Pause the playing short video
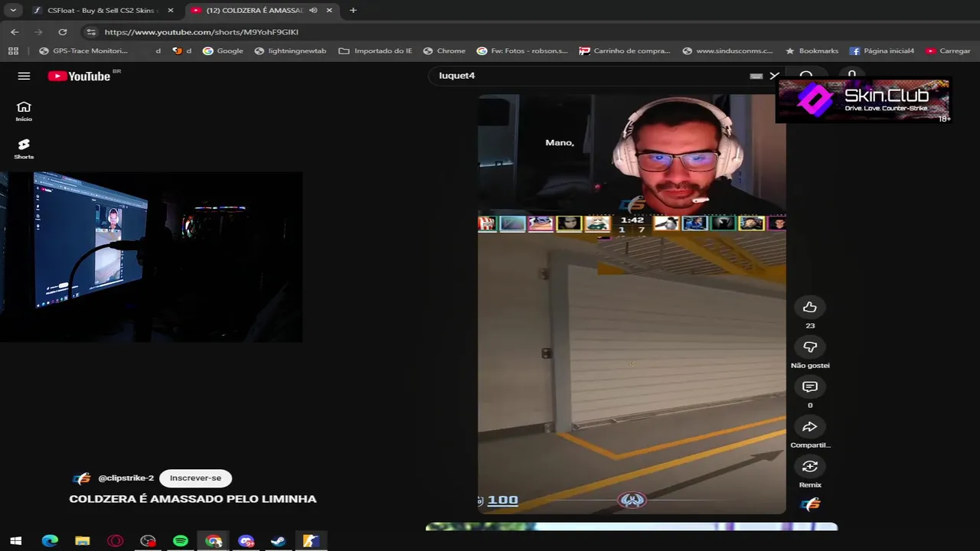 632,304
